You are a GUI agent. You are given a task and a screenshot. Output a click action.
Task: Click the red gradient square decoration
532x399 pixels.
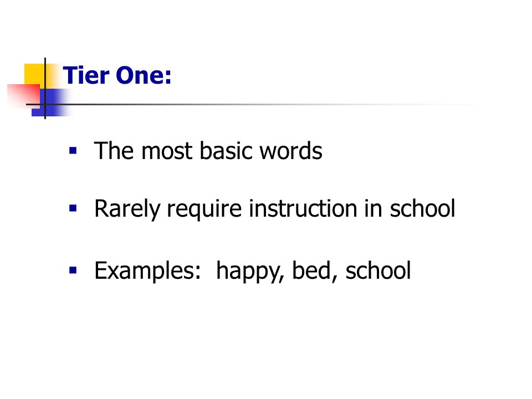point(24,96)
